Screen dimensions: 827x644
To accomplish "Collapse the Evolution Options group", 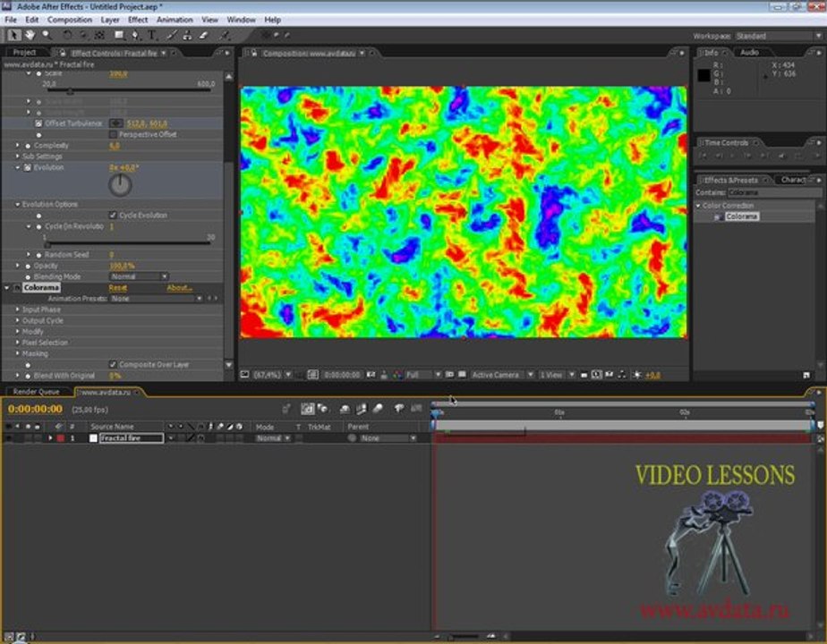I will click(17, 204).
